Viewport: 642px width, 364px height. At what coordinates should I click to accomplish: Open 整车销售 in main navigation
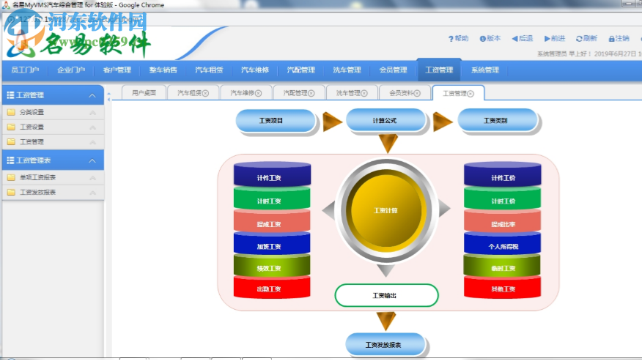163,70
